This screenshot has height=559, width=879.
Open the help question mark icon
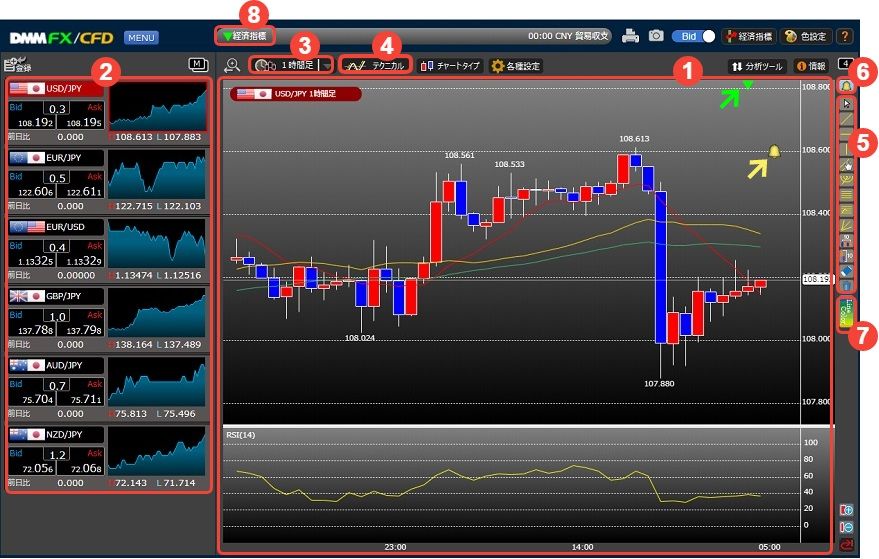(x=845, y=36)
